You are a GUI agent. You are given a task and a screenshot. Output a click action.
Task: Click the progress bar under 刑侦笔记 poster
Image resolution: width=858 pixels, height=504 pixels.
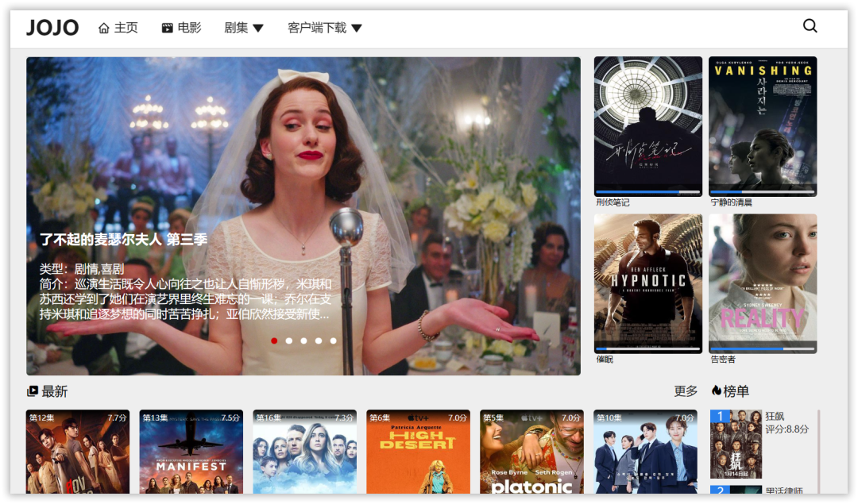pos(648,192)
